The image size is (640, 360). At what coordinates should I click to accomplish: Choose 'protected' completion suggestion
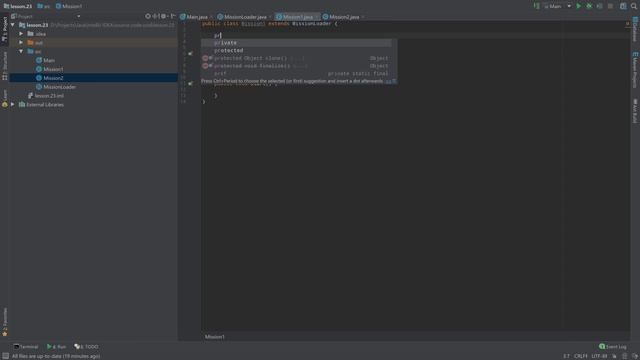[x=296, y=50]
